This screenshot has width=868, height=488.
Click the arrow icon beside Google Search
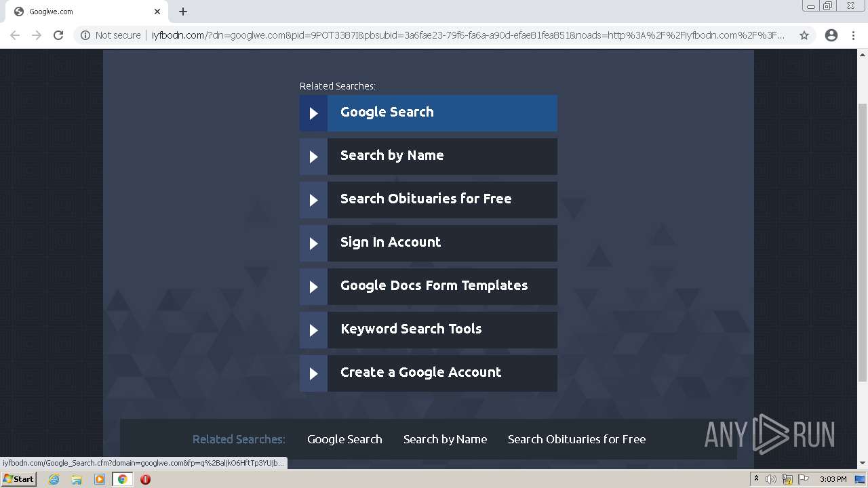[x=313, y=113]
